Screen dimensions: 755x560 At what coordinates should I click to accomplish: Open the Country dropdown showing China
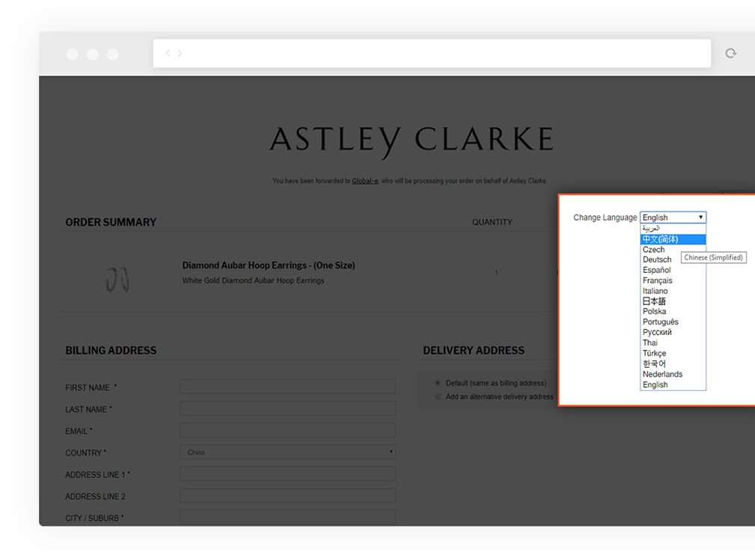[x=288, y=452]
